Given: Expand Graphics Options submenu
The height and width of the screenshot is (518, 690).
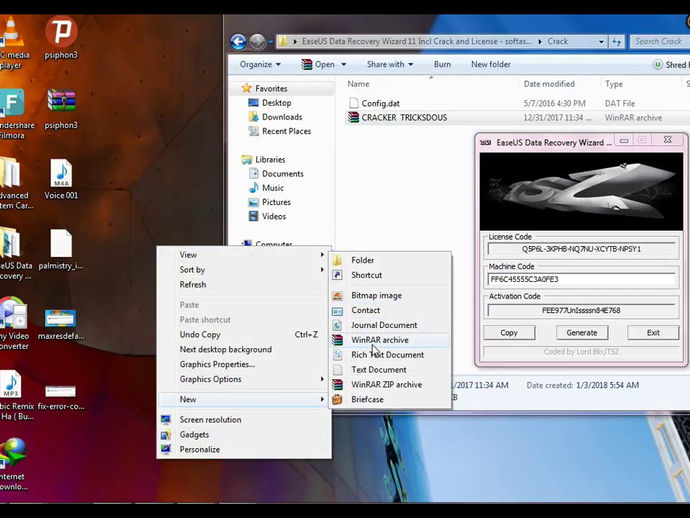Looking at the screenshot, I should 244,379.
